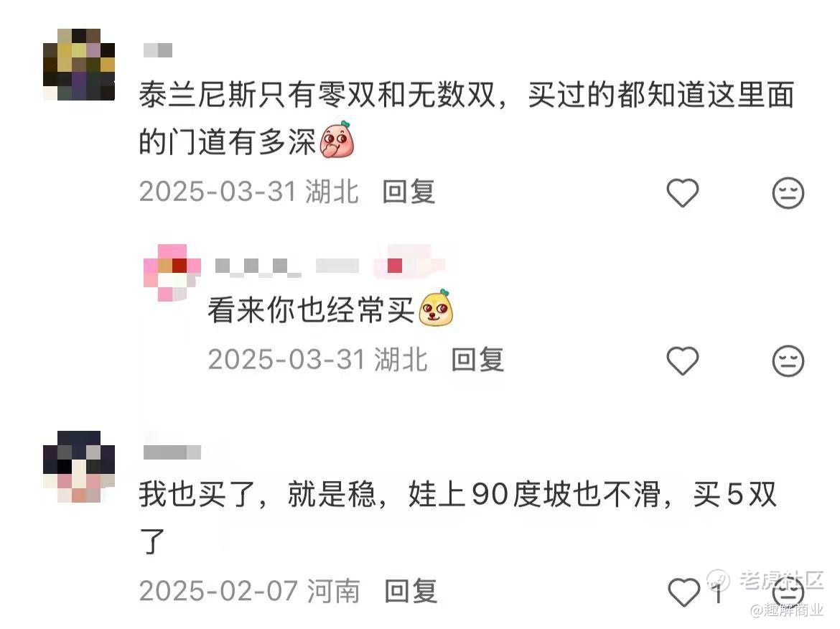Tap dislike face on 泰兰尼斯 comment
Image resolution: width=840 pixels, height=629 pixels.
(788, 192)
